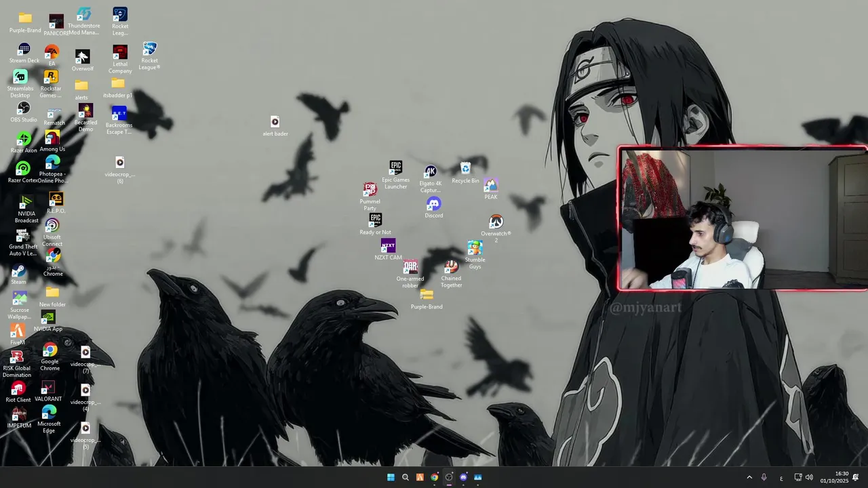The width and height of the screenshot is (868, 488).
Task: Select the Streamlabs Desktop icon
Action: (20, 84)
